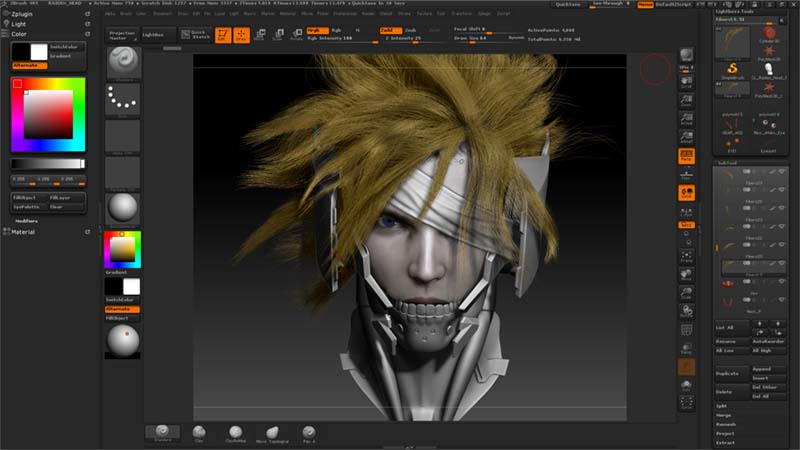Expand the Zplugin palette in left tray
Image resolution: width=800 pixels, height=450 pixels.
click(x=22, y=14)
